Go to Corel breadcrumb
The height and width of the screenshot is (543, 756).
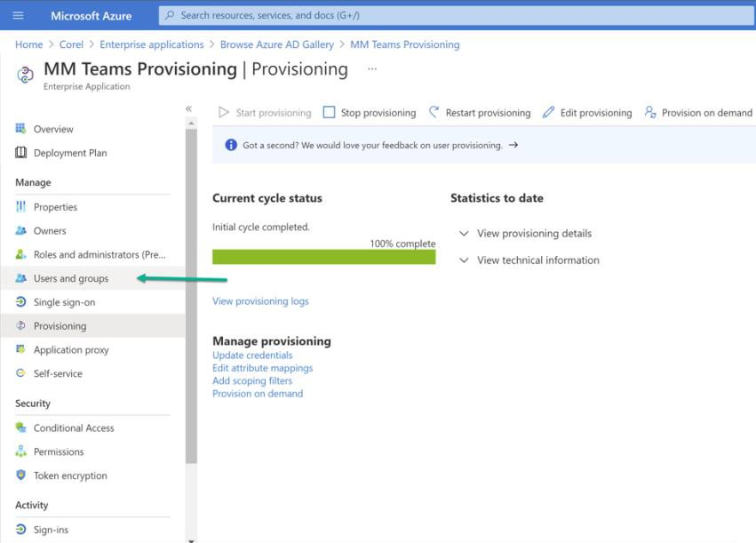tap(71, 44)
